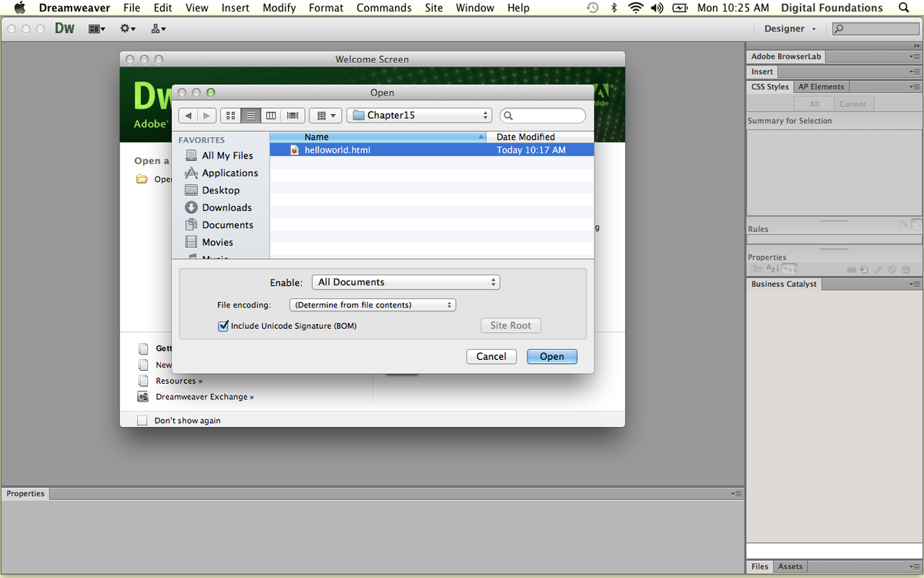Select the helloworld.html file
Viewport: 924px width, 578px height.
(x=337, y=150)
